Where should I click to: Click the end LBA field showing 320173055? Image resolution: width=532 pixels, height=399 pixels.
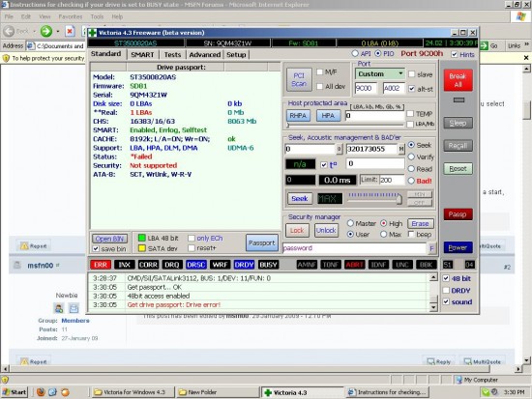(x=371, y=149)
